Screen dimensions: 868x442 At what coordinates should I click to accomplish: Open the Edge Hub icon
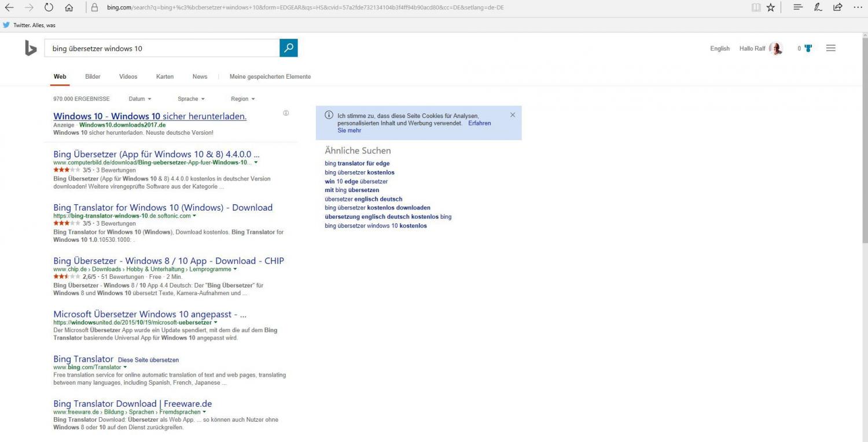click(x=798, y=8)
